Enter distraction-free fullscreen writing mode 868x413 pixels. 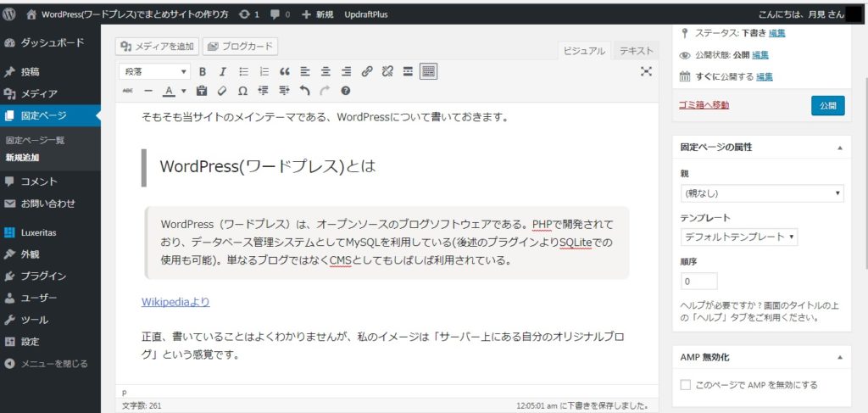tap(646, 71)
